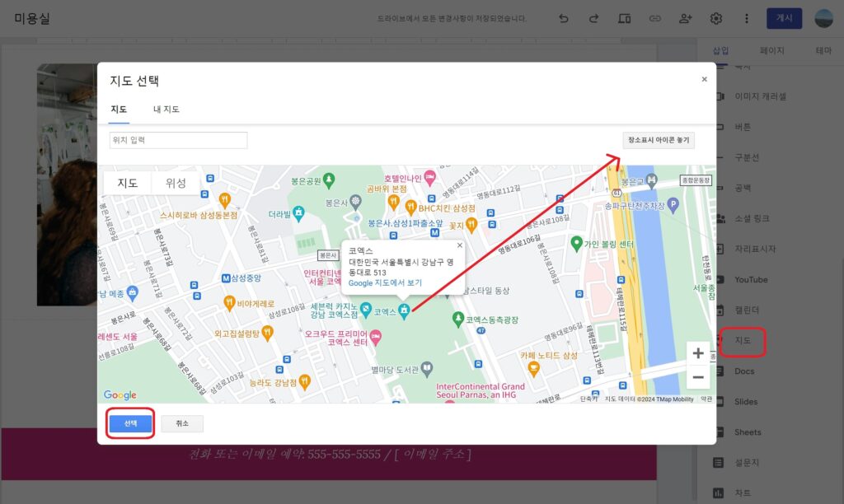Select the 위성 satellite view type
This screenshot has width=844, height=504.
coord(176,183)
